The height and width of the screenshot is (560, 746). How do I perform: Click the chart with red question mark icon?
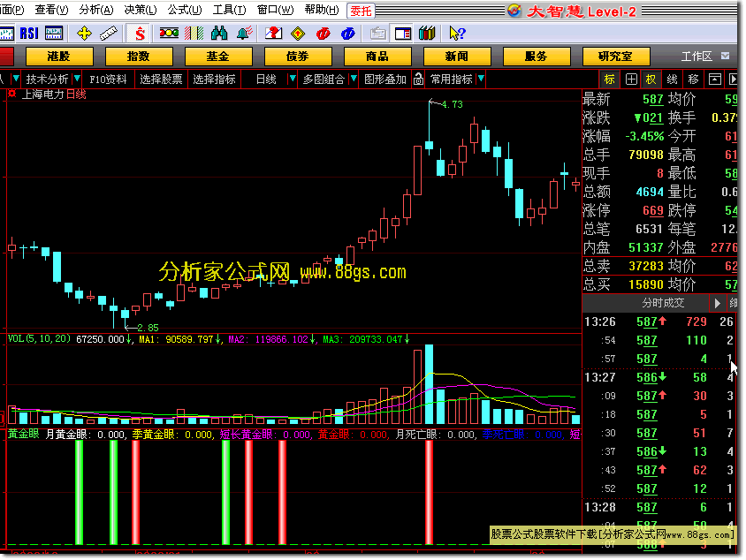point(274,34)
